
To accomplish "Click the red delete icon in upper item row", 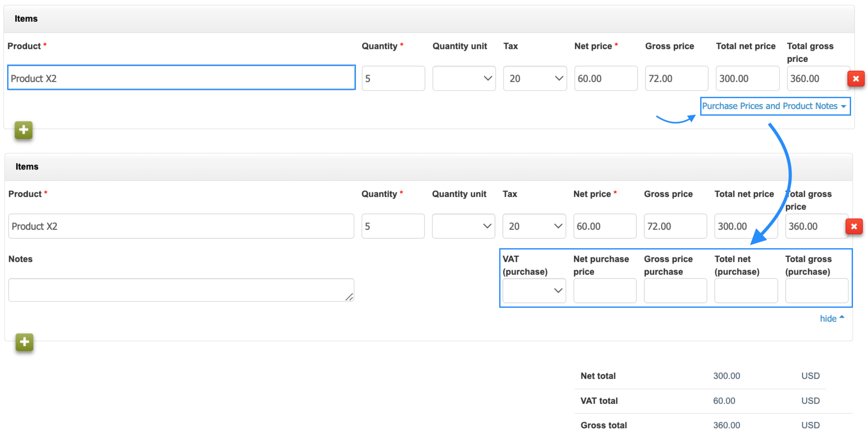I will pyautogui.click(x=855, y=79).
